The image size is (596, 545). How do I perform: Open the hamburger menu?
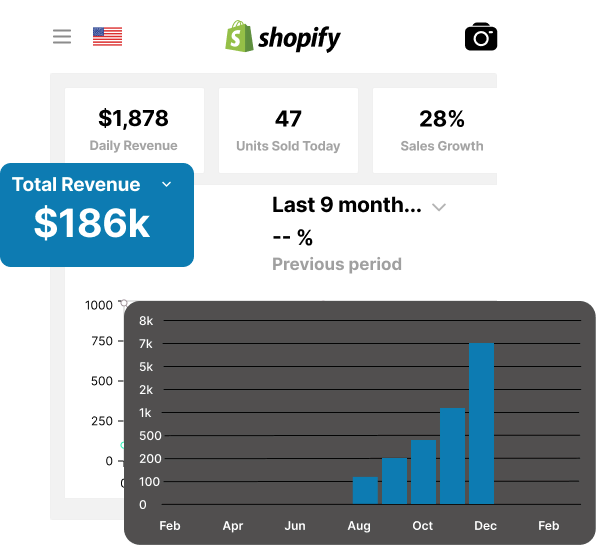coord(62,36)
